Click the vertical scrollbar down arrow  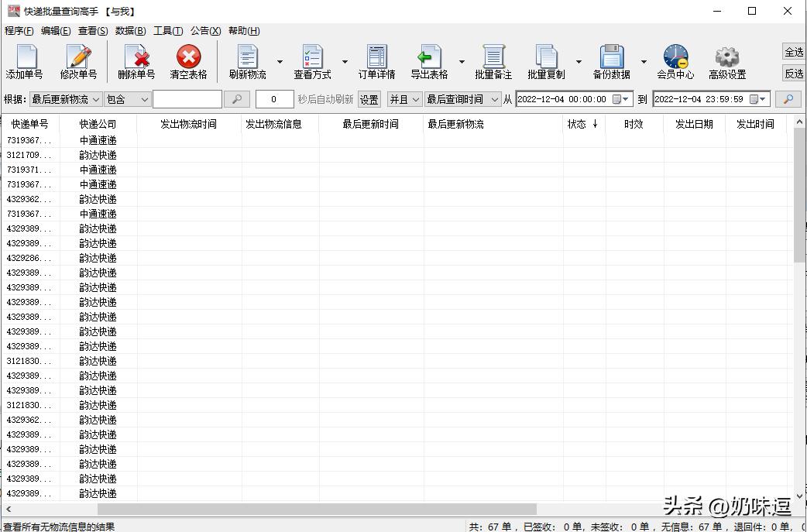click(800, 496)
